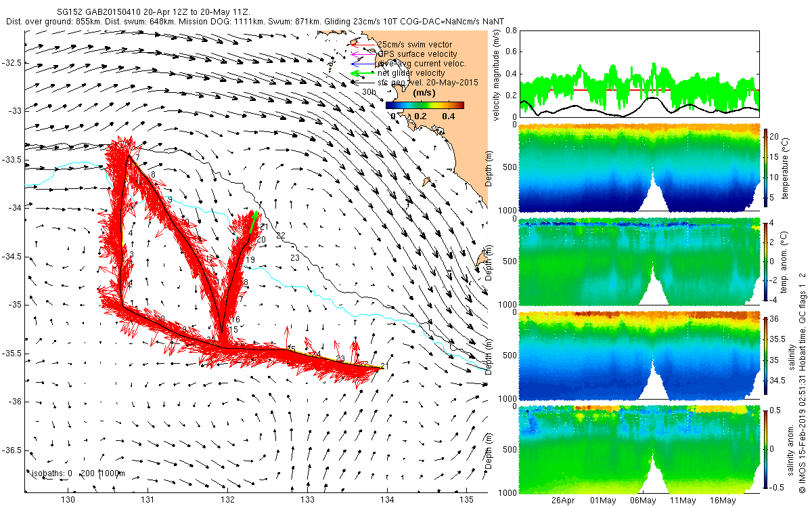Image resolution: width=812 pixels, height=508 pixels.
Task: Click the 'isobaths: 0 200 1000m' note
Action: point(78,473)
